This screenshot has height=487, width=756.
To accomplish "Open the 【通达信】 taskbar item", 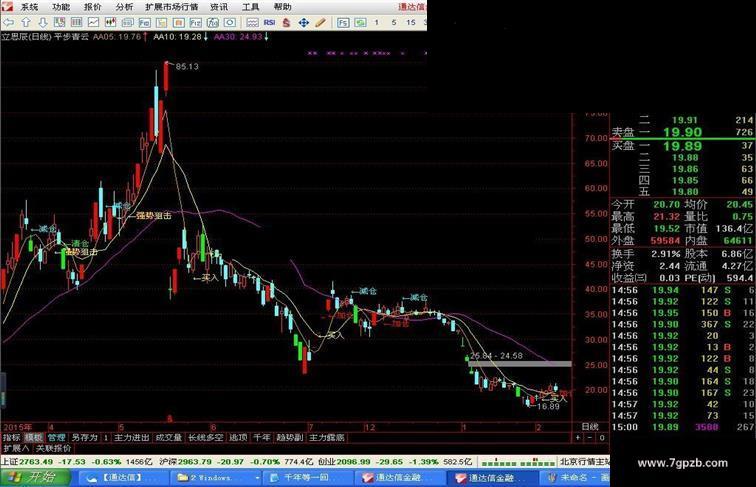I will tap(122, 478).
